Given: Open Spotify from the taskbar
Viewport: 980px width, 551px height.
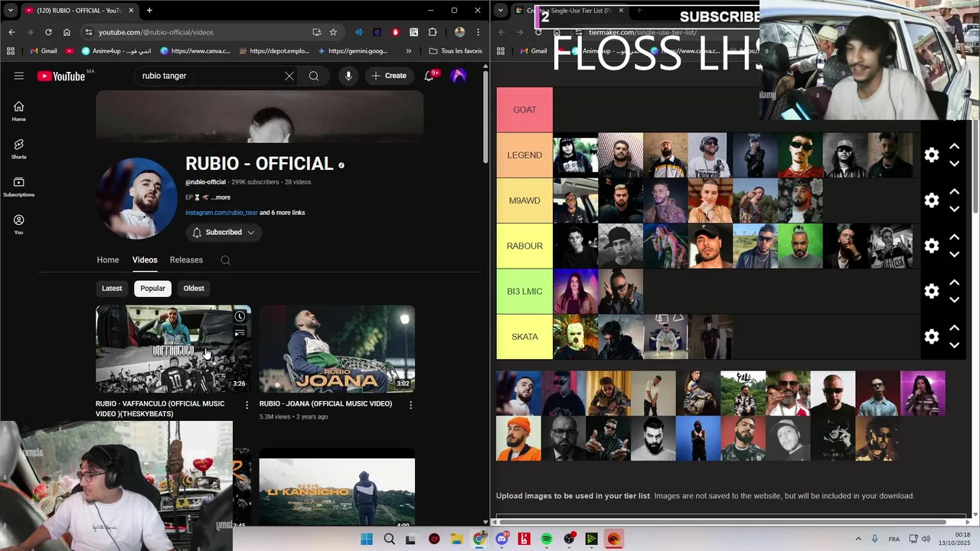Looking at the screenshot, I should click(x=547, y=540).
